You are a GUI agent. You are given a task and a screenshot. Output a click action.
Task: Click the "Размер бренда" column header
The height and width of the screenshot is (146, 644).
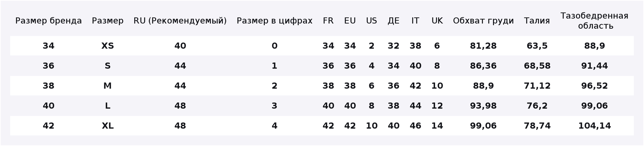pos(49,21)
